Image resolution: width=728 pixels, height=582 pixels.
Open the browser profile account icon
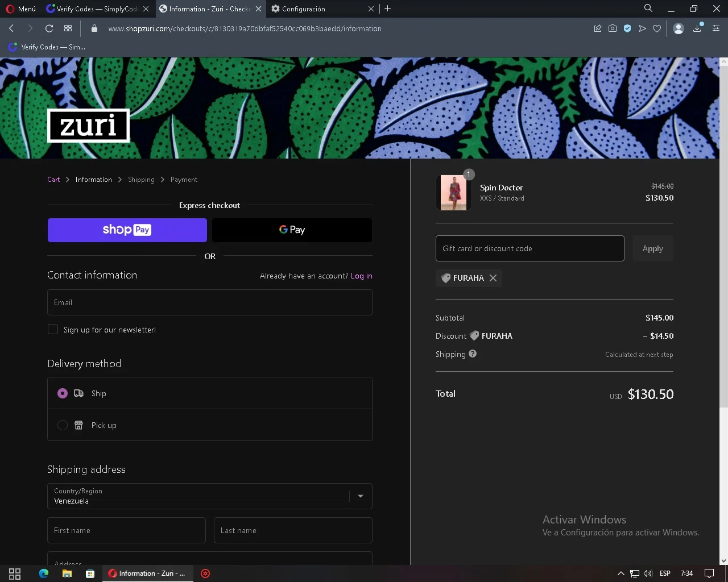click(678, 28)
